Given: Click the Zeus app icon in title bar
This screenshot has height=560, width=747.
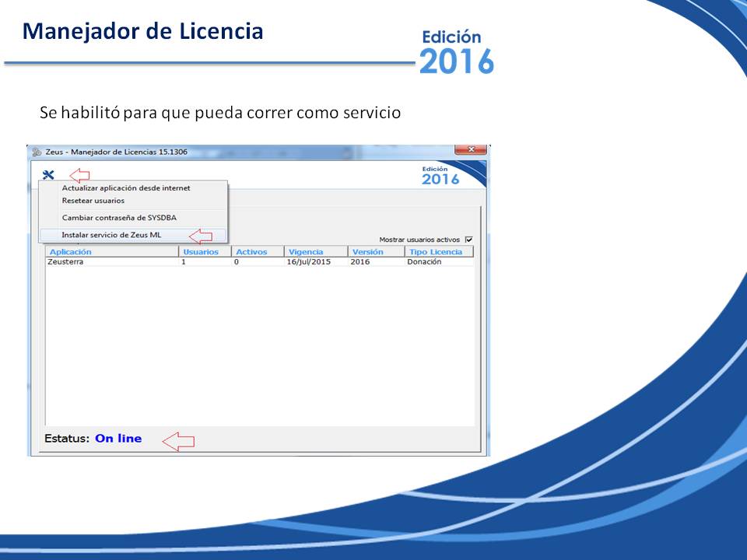Looking at the screenshot, I should [37, 152].
